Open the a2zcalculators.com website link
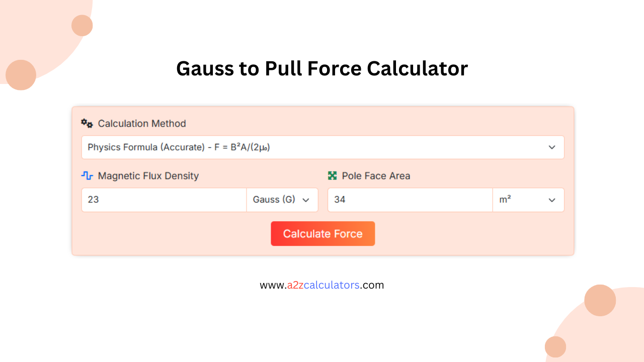This screenshot has height=362, width=644. pos(322,285)
